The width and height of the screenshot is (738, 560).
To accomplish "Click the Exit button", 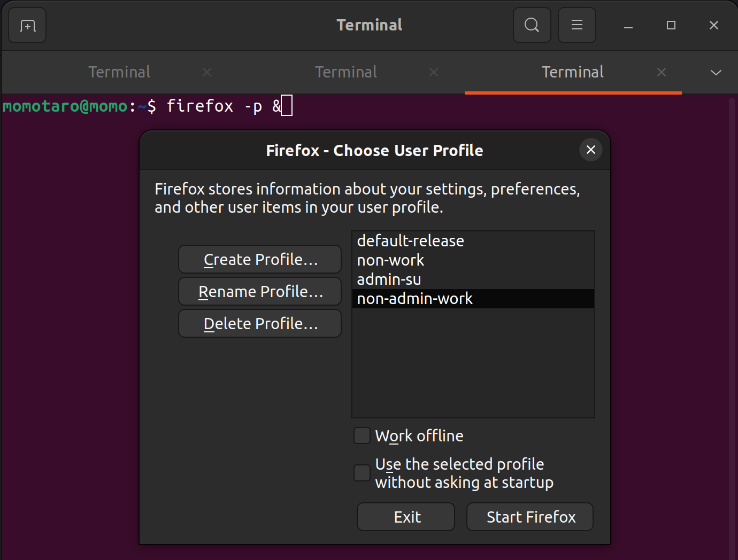I will pos(406,517).
